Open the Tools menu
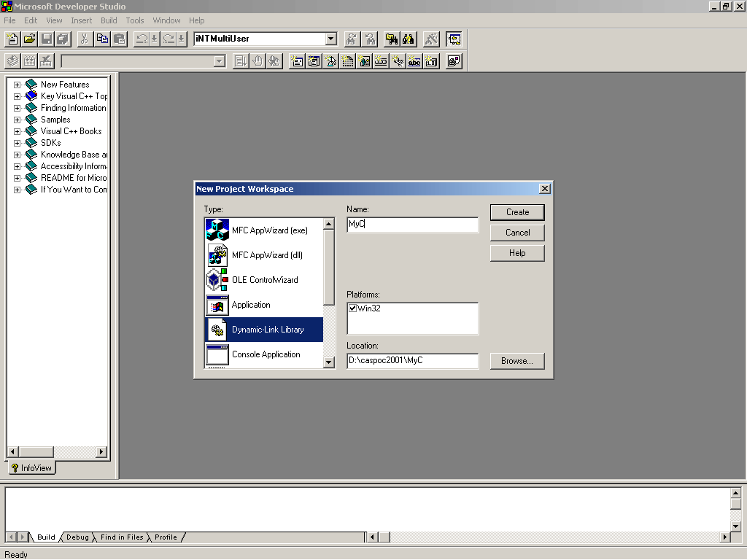The height and width of the screenshot is (560, 747). click(135, 20)
